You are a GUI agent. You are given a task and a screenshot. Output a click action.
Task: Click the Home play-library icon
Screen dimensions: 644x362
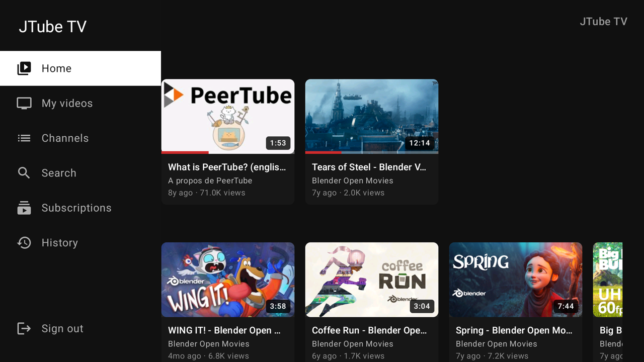point(24,68)
